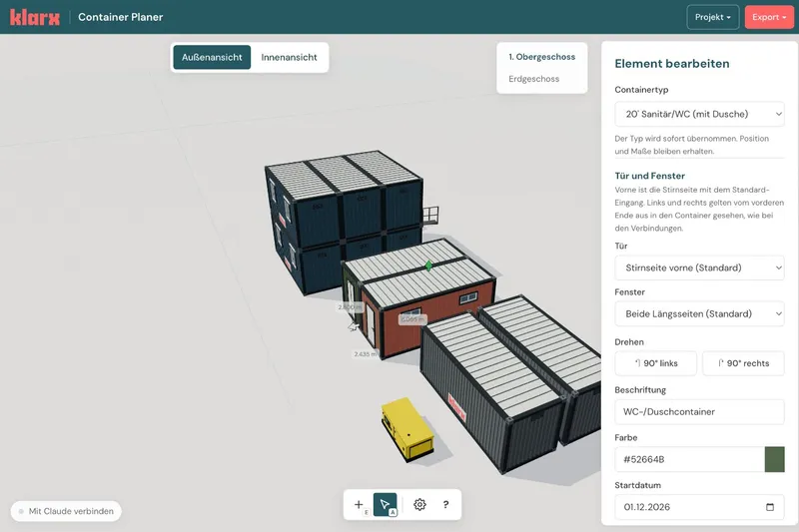The width and height of the screenshot is (799, 532).
Task: Switch to Außenansicht view
Action: (x=212, y=57)
